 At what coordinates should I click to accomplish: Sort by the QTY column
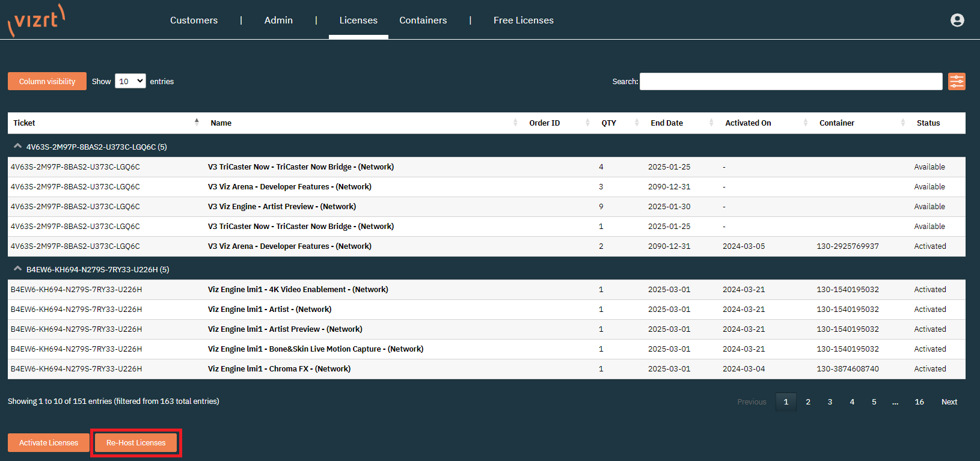pos(608,123)
